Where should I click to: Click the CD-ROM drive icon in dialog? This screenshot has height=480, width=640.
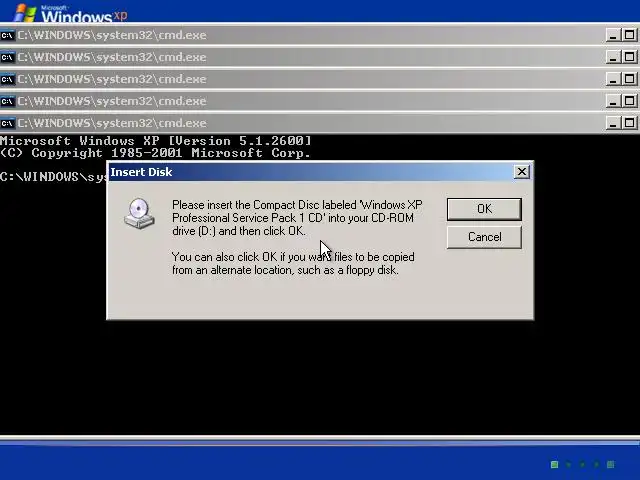tap(139, 213)
